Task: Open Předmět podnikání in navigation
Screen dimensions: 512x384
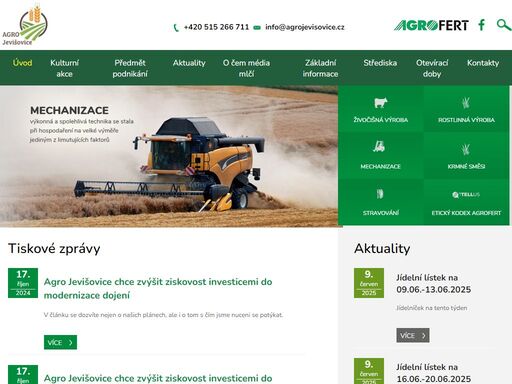Action: [130, 68]
